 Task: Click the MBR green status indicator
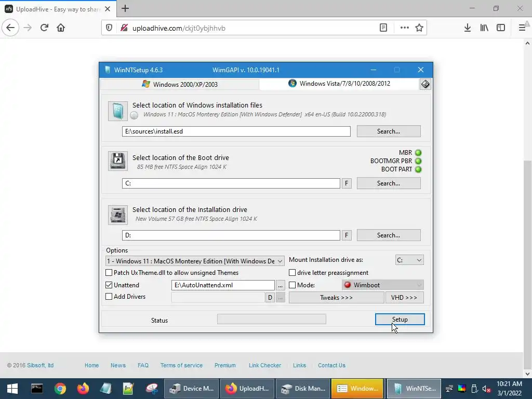pyautogui.click(x=418, y=153)
